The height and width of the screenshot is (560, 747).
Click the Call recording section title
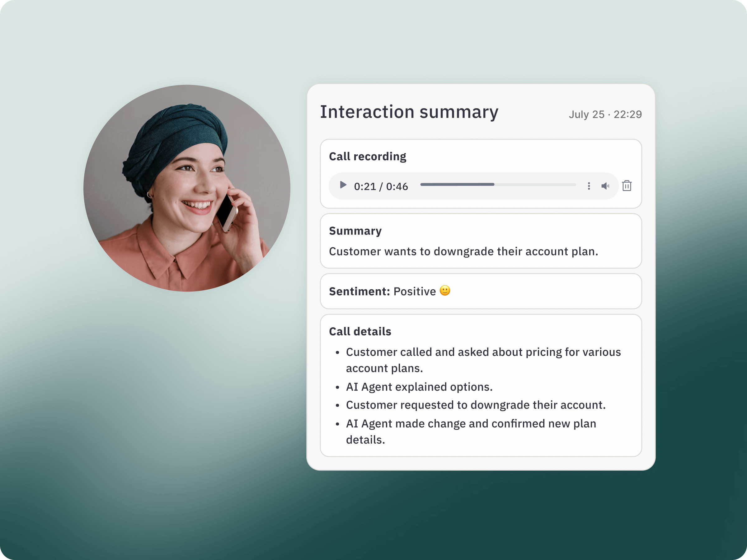pyautogui.click(x=367, y=156)
